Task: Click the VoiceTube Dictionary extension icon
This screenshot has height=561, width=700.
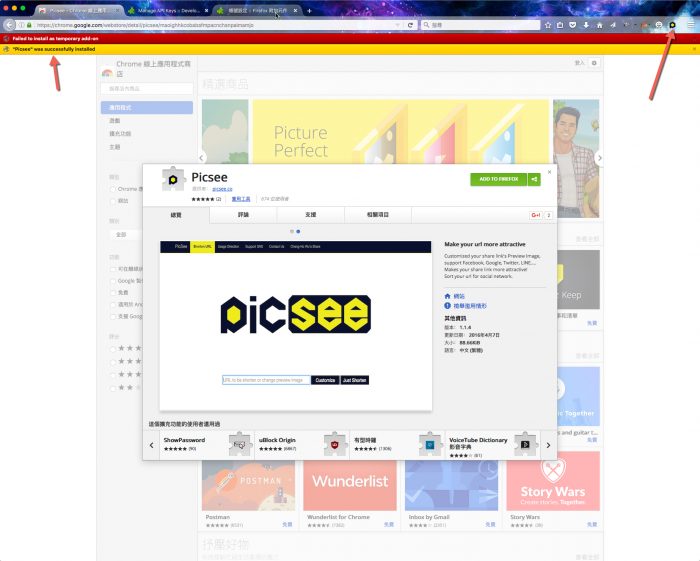Action: 525,444
